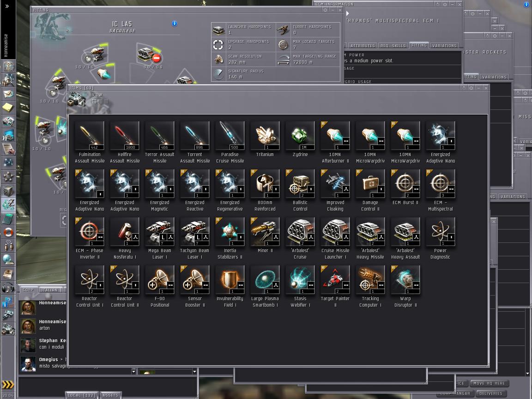Switch to the Fitting tab in ECM Information
Screen dimensions: 532x399
point(419,45)
